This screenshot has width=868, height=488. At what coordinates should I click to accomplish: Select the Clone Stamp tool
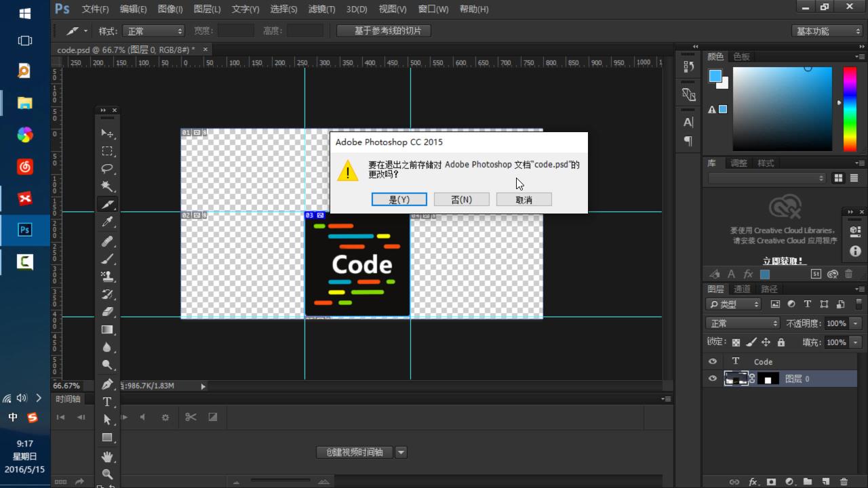tap(107, 277)
